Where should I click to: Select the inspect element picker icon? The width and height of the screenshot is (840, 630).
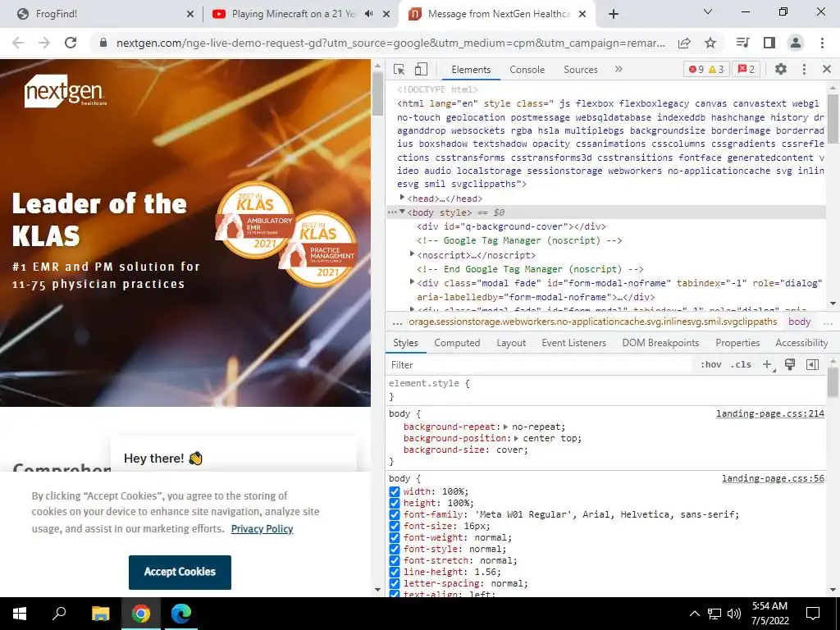(x=399, y=69)
